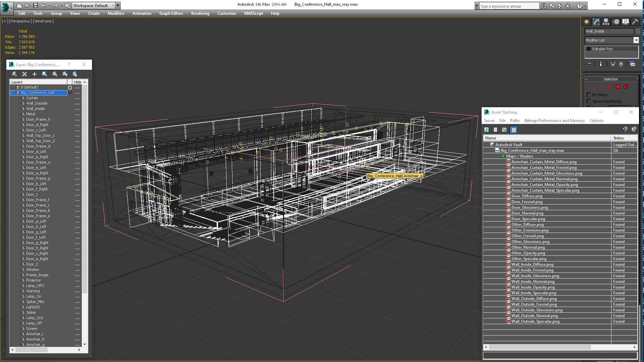644x362 pixels.
Task: Open the Help question mark dropdown arrow
Action: pos(585,6)
